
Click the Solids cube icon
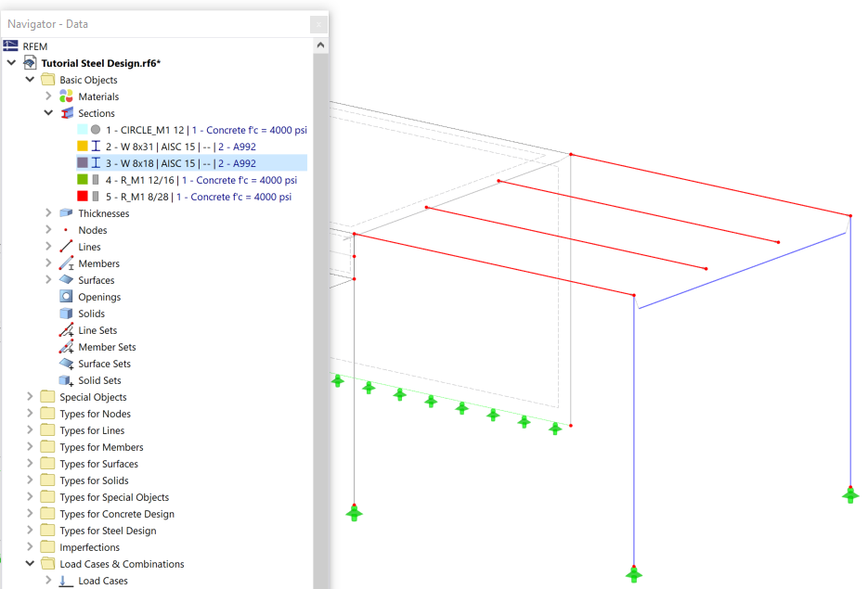pyautogui.click(x=65, y=313)
